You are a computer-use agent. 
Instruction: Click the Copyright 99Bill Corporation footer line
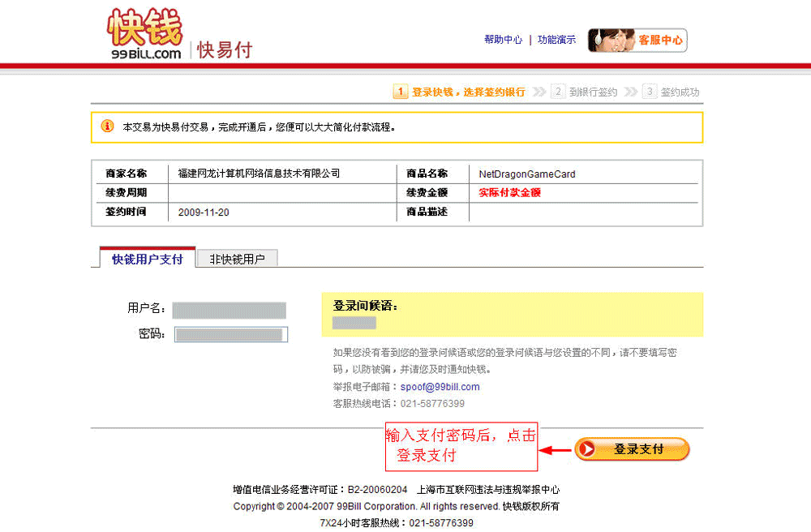click(x=397, y=506)
